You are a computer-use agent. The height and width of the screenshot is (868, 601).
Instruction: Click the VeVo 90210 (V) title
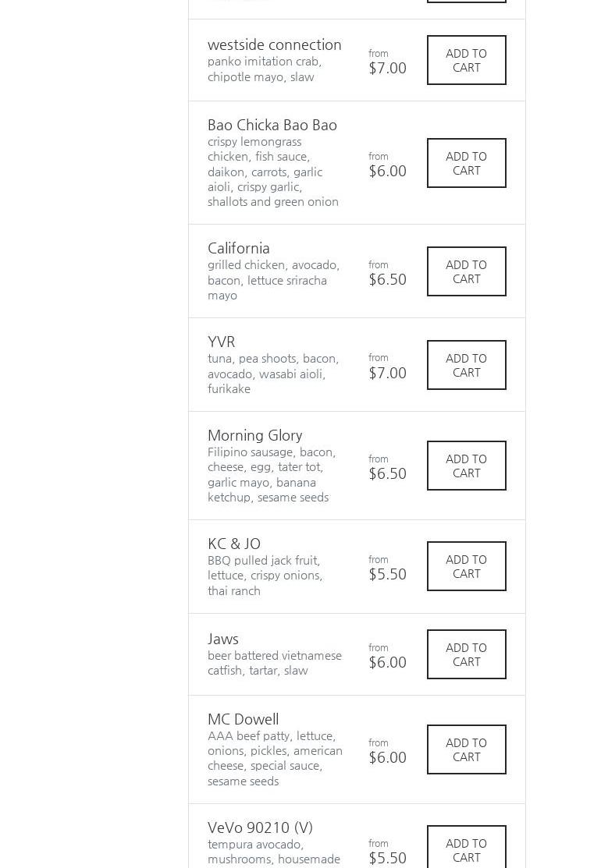click(260, 827)
